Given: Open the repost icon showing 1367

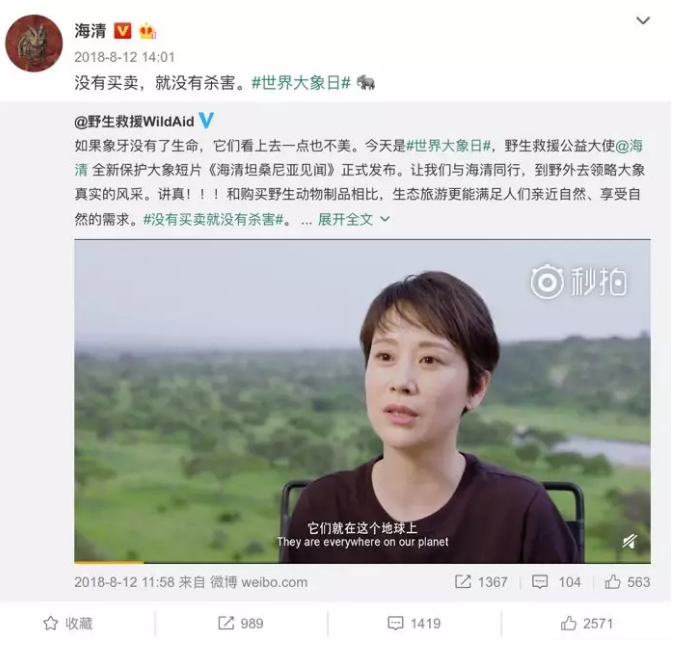Looking at the screenshot, I should (481, 582).
